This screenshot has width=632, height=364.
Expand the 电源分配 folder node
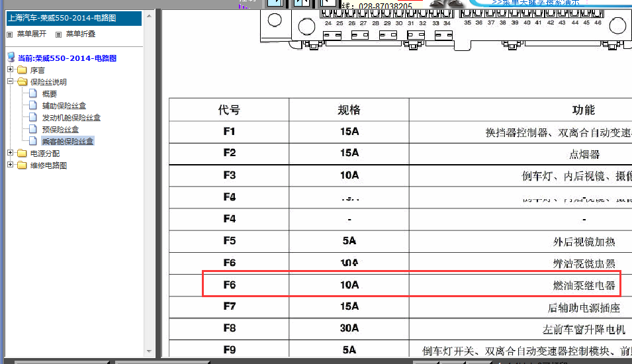click(x=11, y=153)
